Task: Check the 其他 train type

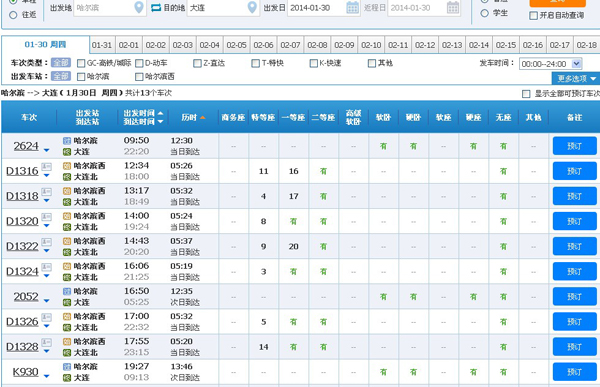Action: [372, 63]
